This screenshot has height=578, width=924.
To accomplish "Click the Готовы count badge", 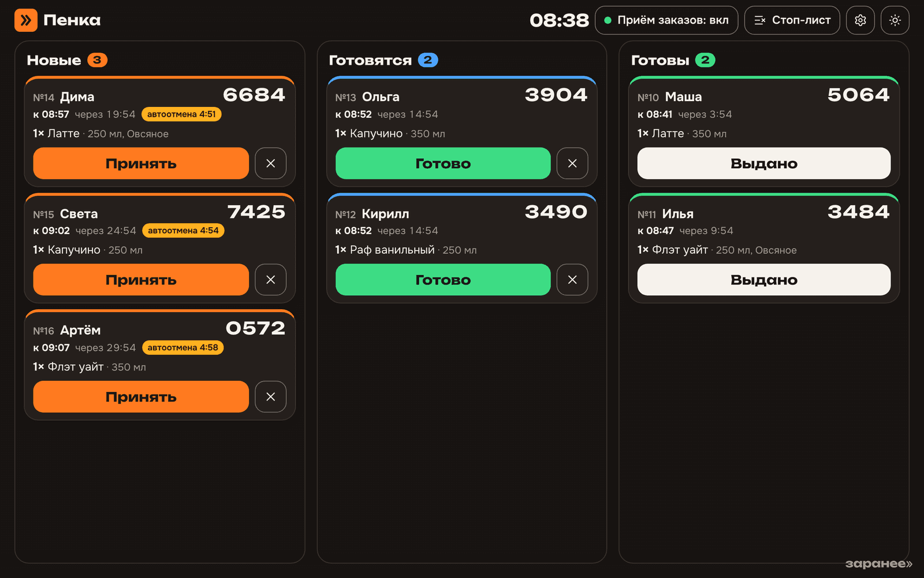I will pos(705,60).
